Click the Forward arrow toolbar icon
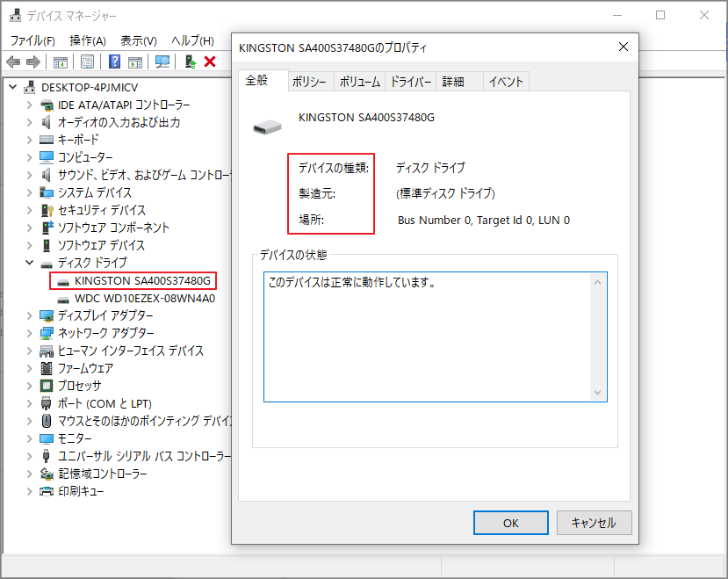 pos(33,62)
